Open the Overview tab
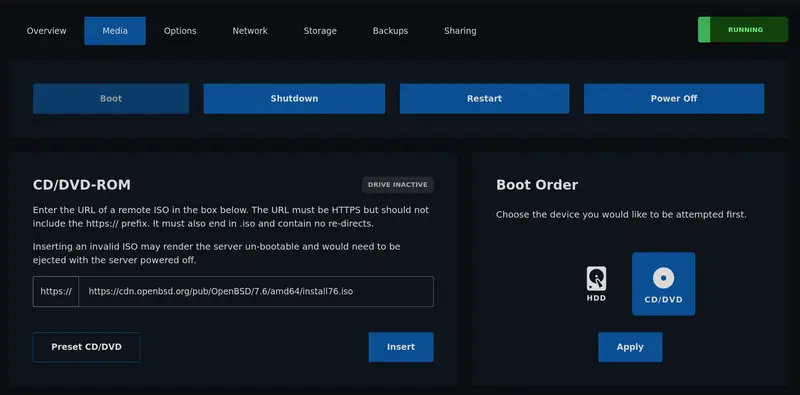Image resolution: width=800 pixels, height=395 pixels. click(46, 31)
